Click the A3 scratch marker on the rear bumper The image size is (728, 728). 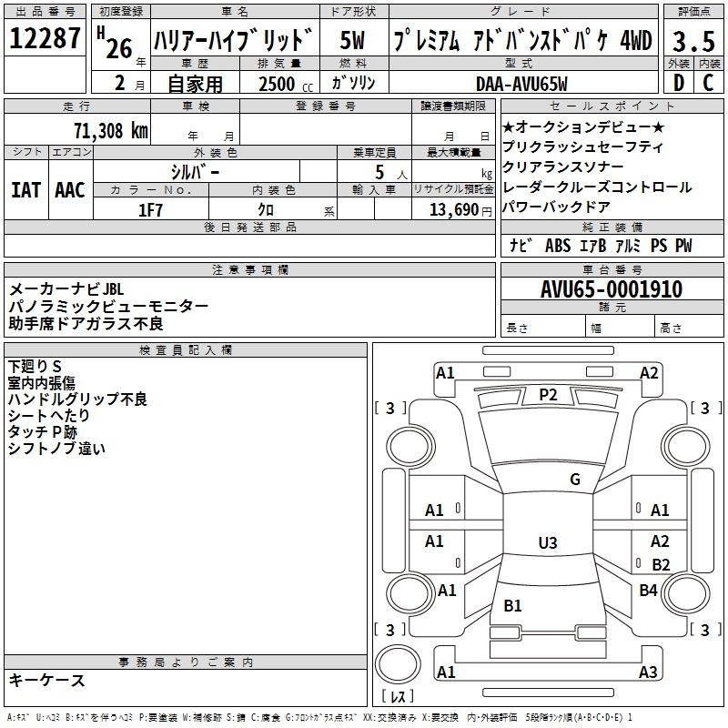[x=648, y=672]
